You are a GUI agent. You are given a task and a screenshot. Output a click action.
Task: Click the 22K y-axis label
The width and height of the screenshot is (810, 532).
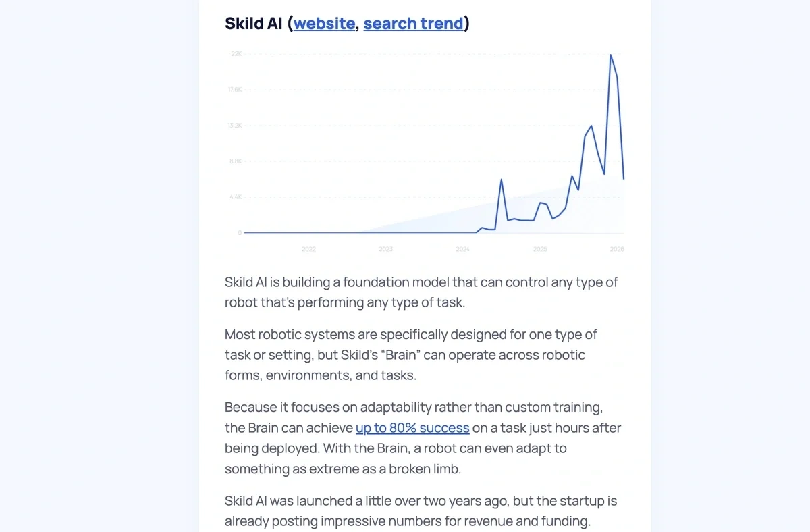pyautogui.click(x=236, y=53)
